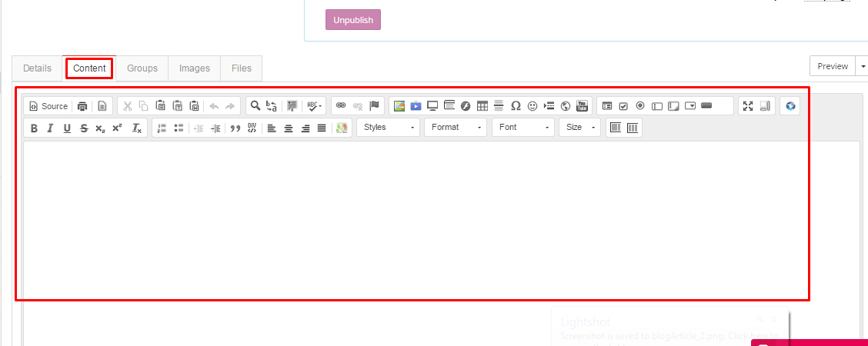Insert a radio button field
868x346 pixels.
tap(640, 106)
